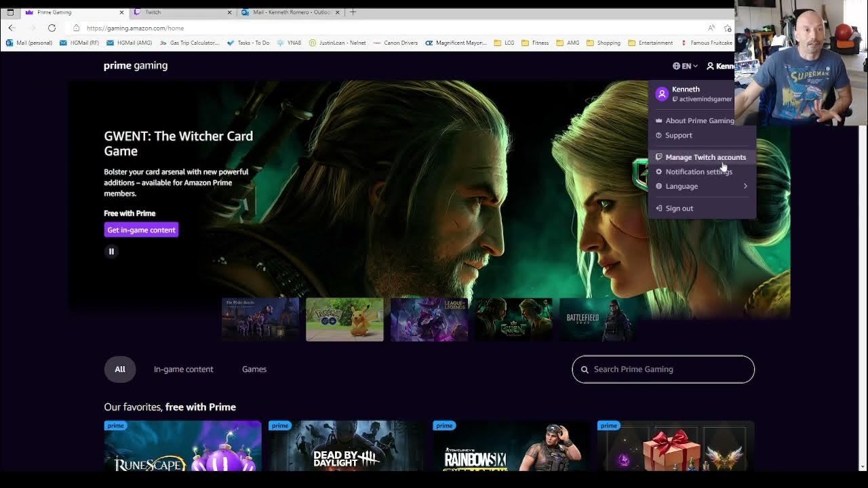Open a new browser tab

353,12
